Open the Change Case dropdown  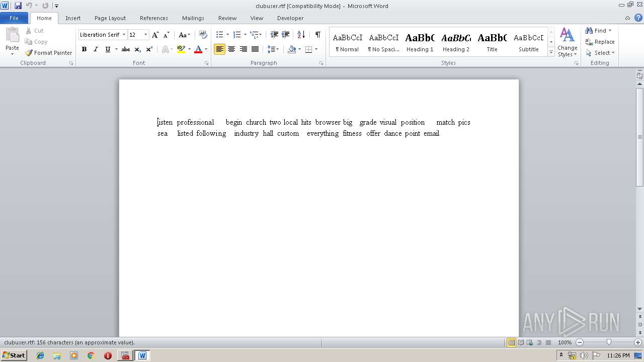[185, 35]
